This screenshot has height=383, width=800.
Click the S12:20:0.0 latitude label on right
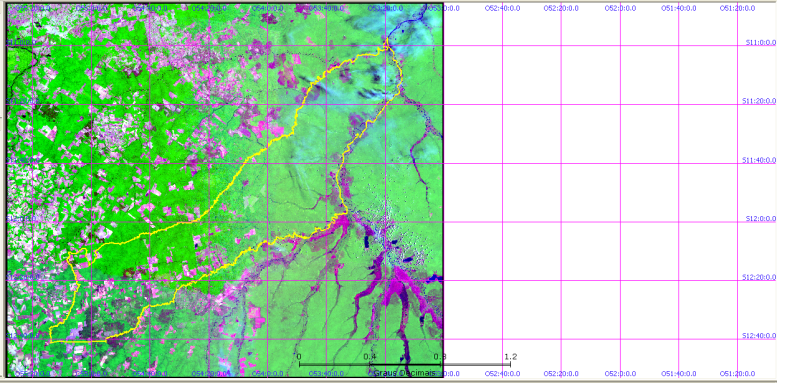(759, 277)
